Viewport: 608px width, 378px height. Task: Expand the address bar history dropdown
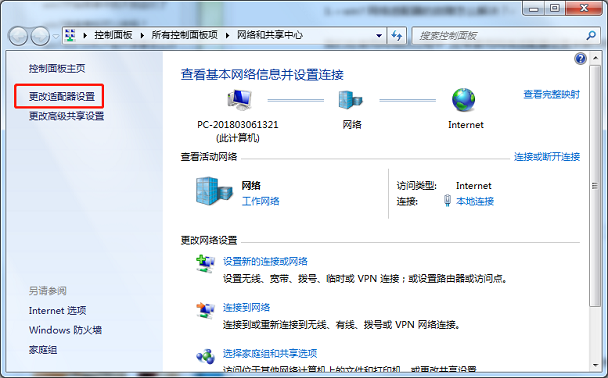tap(379, 36)
